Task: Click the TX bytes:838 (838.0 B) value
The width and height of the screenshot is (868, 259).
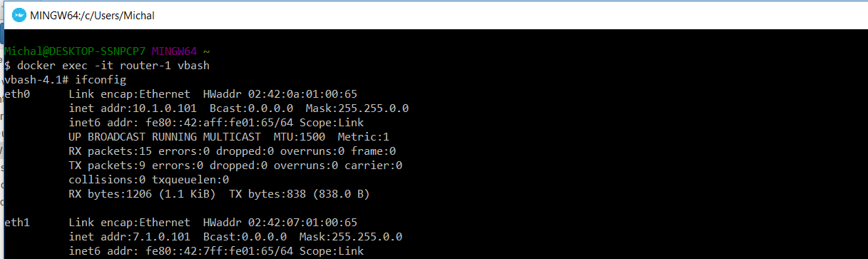Action: [x=309, y=194]
